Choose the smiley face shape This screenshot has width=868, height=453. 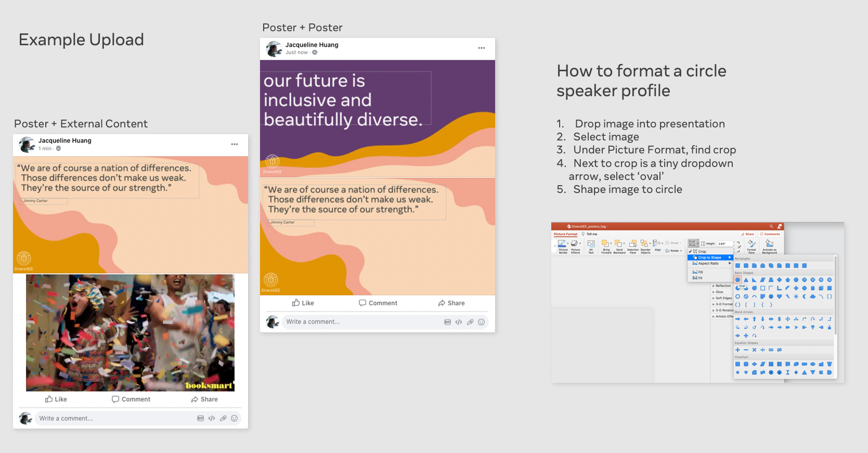(x=771, y=296)
